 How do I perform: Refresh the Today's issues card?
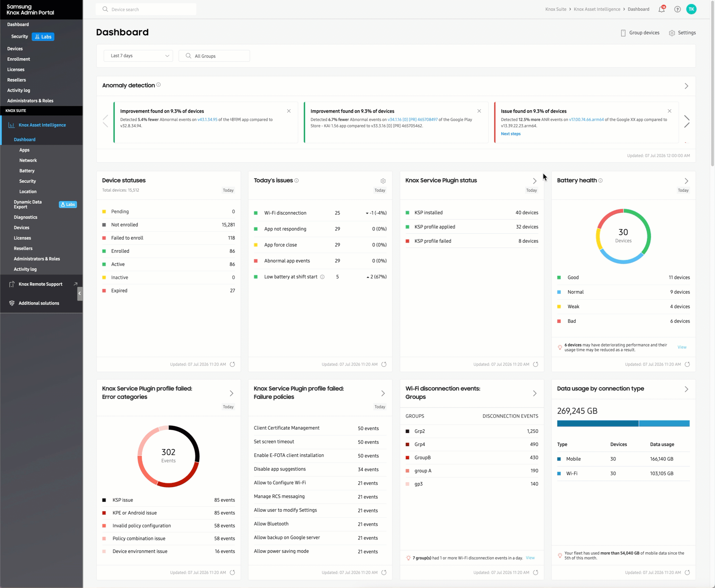384,364
